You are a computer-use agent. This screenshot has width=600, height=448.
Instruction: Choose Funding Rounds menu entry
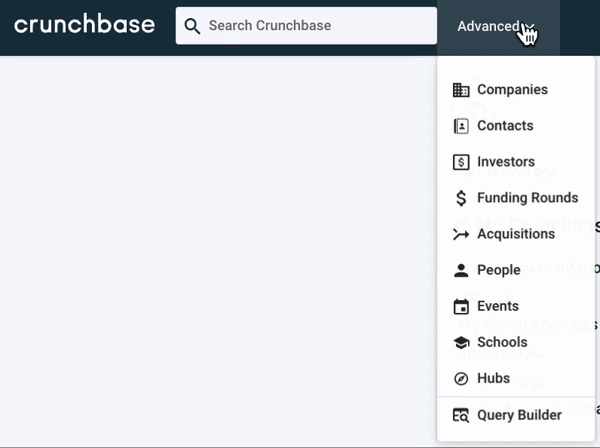527,198
